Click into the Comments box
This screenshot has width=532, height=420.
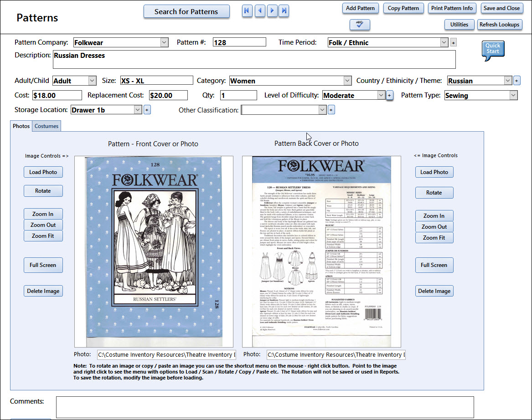(265, 407)
